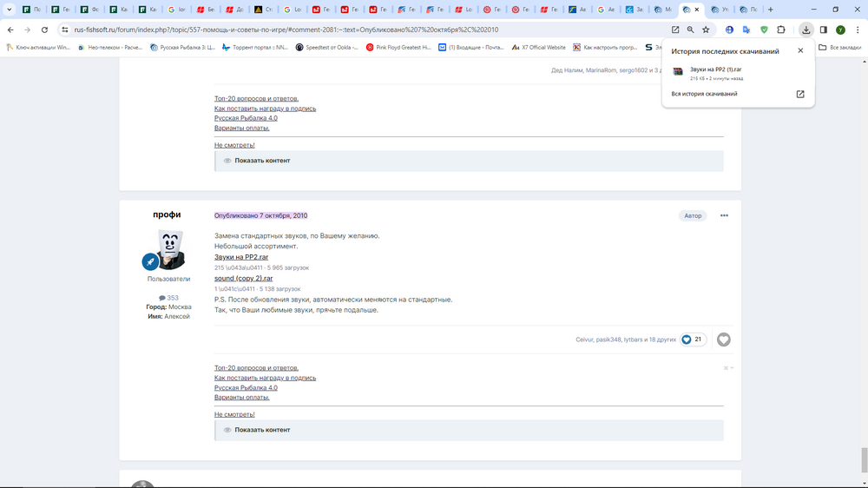Click the downloads icon in Chrome toolbar

pos(806,30)
